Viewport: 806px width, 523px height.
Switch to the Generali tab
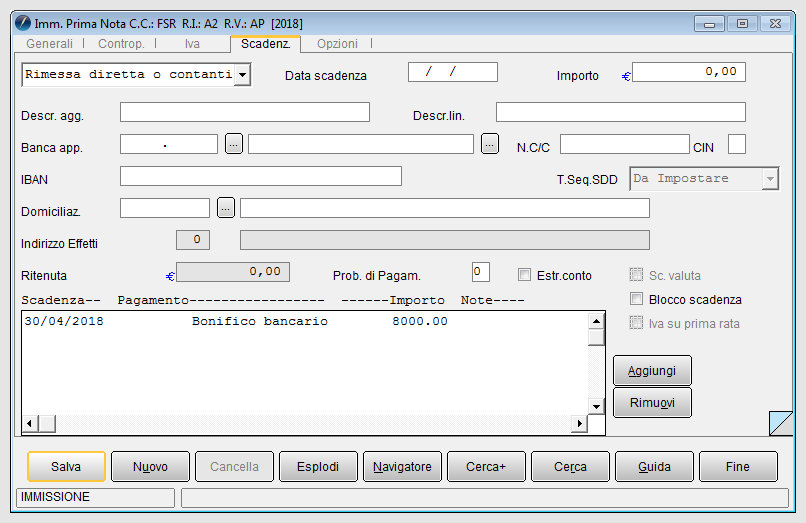49,44
